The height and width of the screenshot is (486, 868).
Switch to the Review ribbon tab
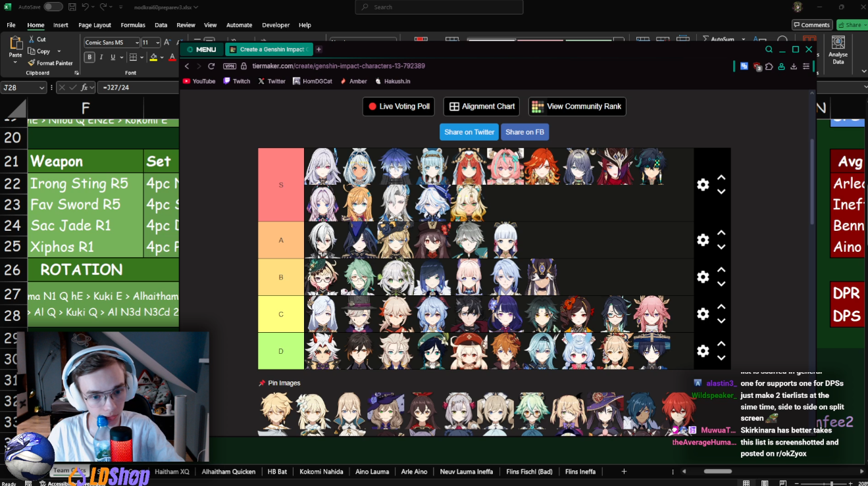[x=186, y=25]
